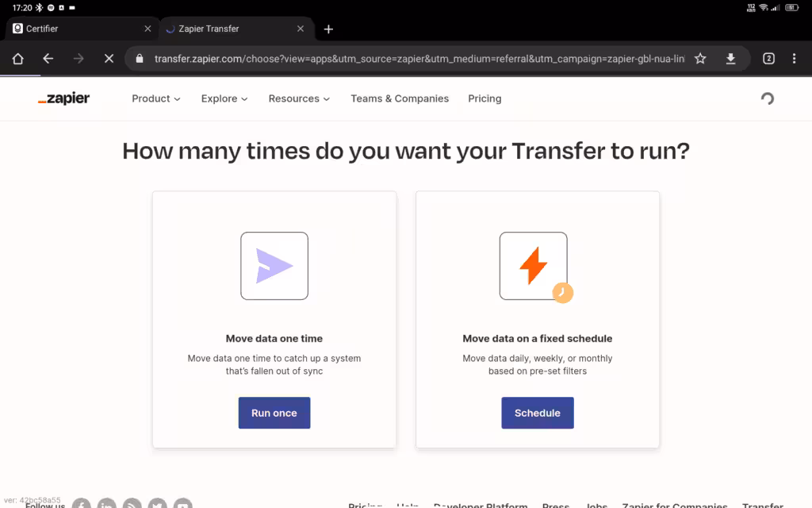Bookmark this page with the star icon
Screen dimensions: 812x508
[x=700, y=59]
